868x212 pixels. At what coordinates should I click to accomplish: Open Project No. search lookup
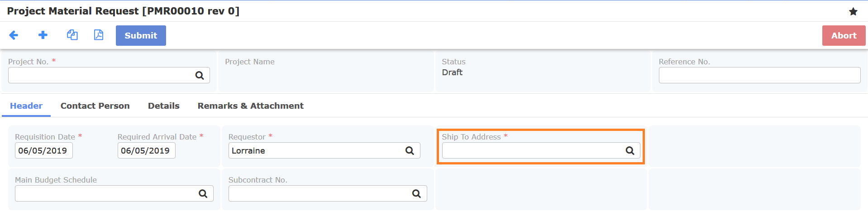[200, 76]
